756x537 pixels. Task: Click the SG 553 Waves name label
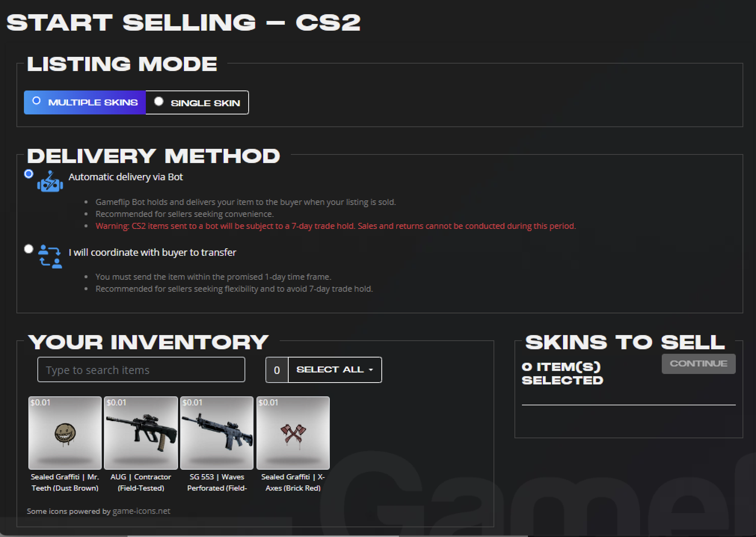217,482
